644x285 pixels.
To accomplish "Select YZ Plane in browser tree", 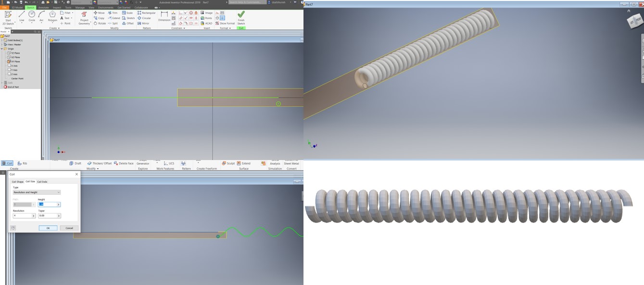I will 13,53.
